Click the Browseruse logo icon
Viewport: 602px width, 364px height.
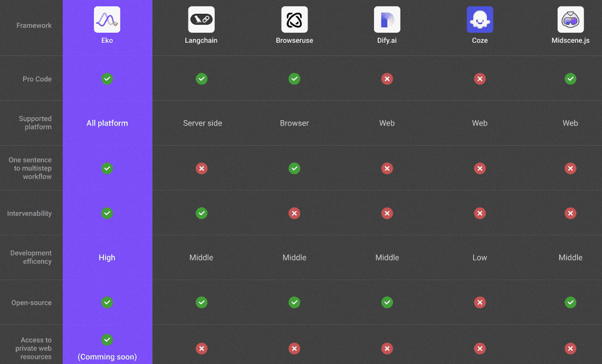[294, 20]
